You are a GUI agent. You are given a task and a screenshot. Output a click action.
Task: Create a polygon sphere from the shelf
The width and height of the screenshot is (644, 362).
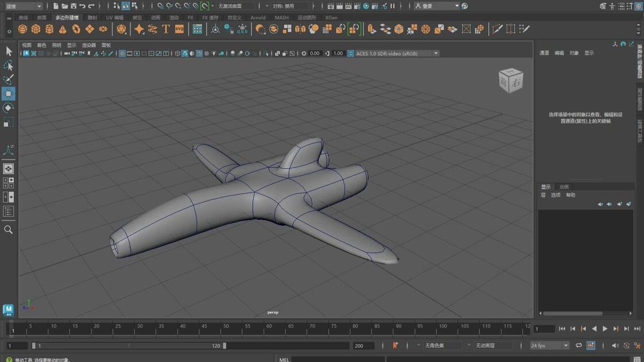pyautogui.click(x=22, y=29)
